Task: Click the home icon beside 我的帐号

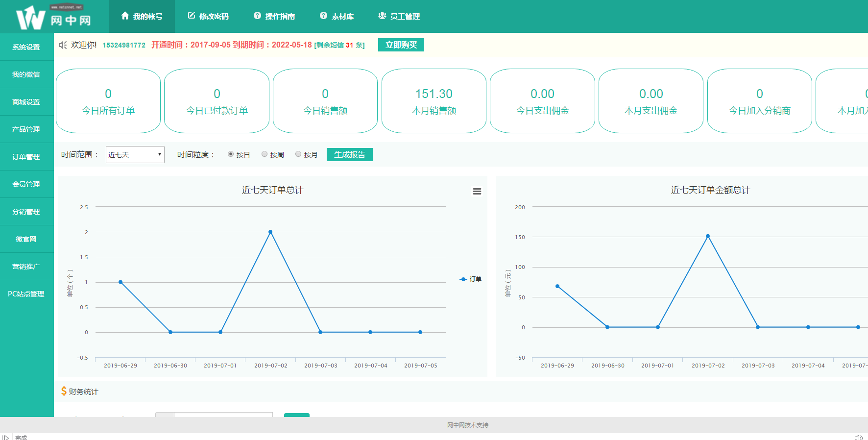Action: pyautogui.click(x=125, y=16)
